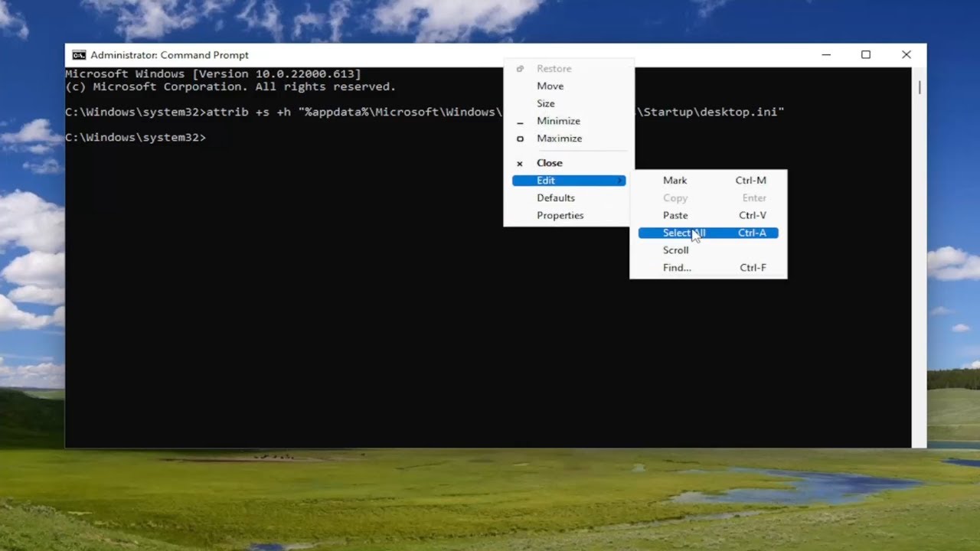
Task: Click the restore icon beside Restore
Action: point(520,69)
